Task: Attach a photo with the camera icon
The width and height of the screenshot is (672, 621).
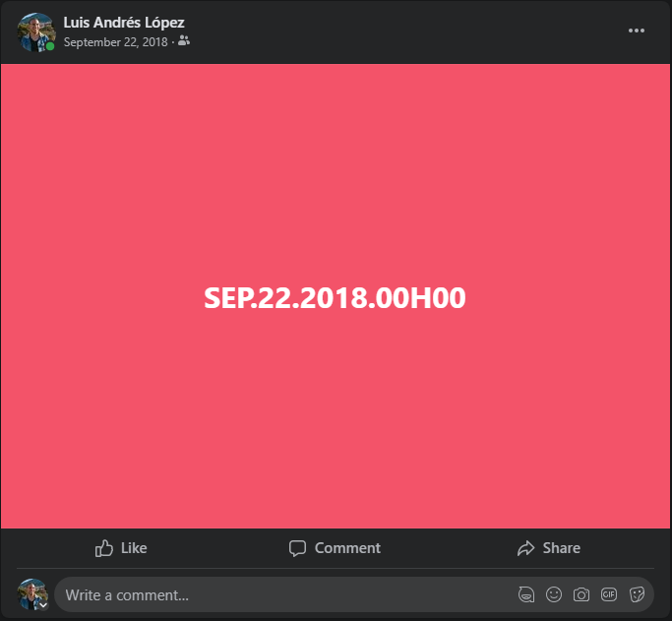Action: coord(581,594)
